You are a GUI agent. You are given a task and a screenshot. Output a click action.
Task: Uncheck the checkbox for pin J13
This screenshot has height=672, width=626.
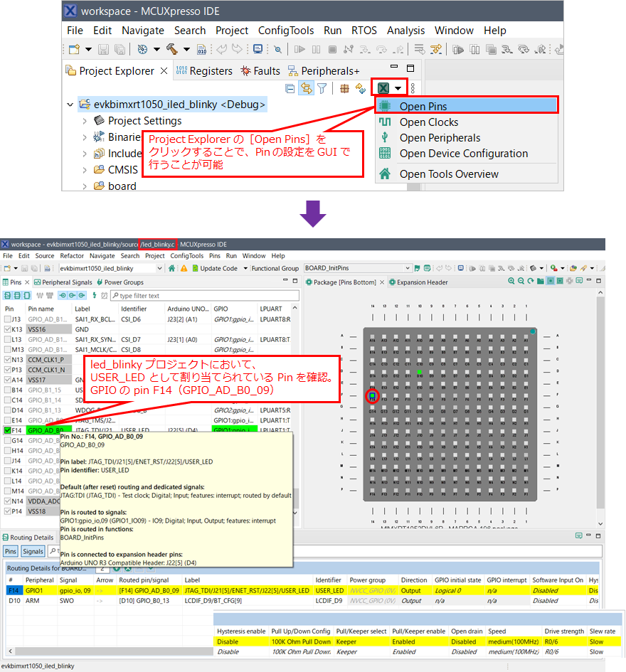(7, 319)
